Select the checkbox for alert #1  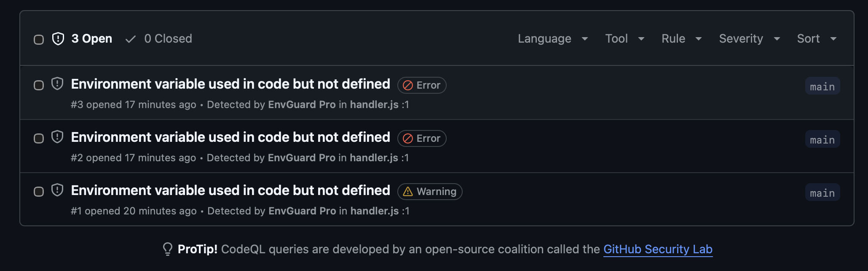tap(39, 191)
